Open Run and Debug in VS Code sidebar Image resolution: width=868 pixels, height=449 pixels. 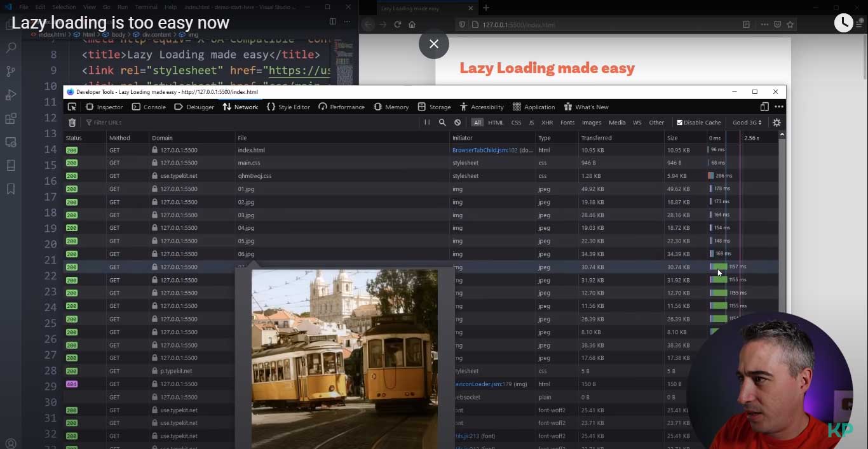(x=11, y=95)
